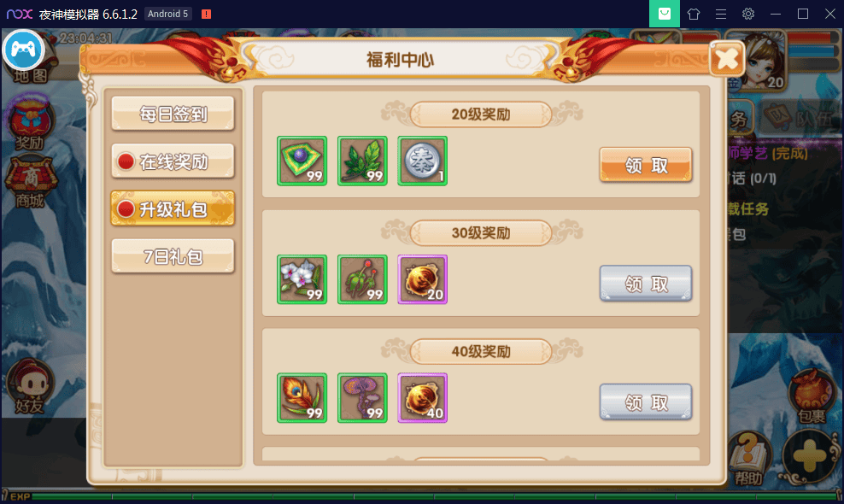Image resolution: width=844 pixels, height=504 pixels.
Task: Switch to 在线奖励 tab
Action: (173, 161)
